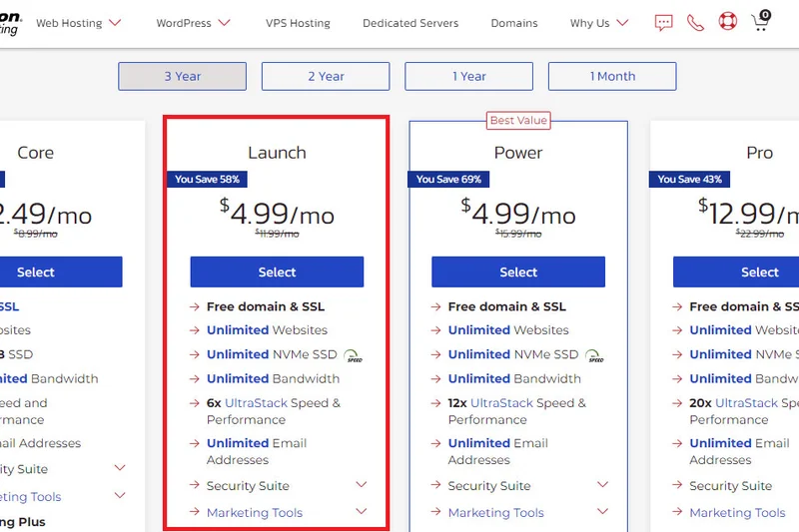Open the live chat icon
The height and width of the screenshot is (532, 799).
[x=664, y=22]
